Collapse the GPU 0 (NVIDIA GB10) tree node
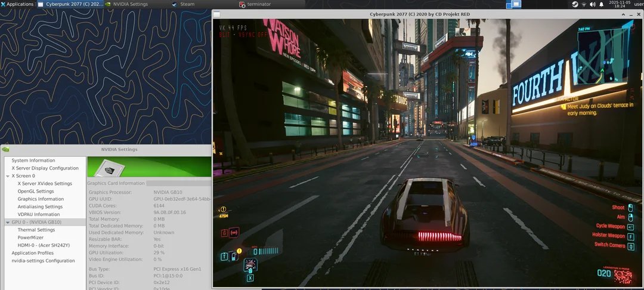 click(x=8, y=222)
